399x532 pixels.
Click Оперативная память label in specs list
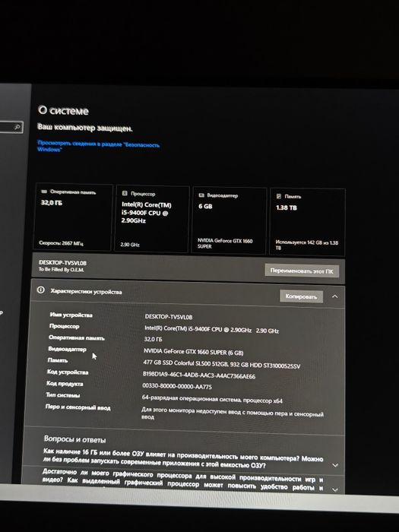tap(77, 337)
